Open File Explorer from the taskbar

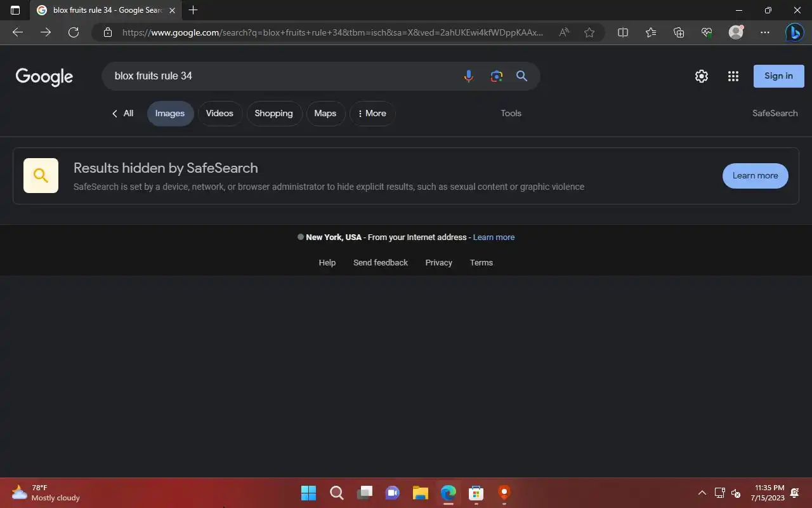click(420, 493)
